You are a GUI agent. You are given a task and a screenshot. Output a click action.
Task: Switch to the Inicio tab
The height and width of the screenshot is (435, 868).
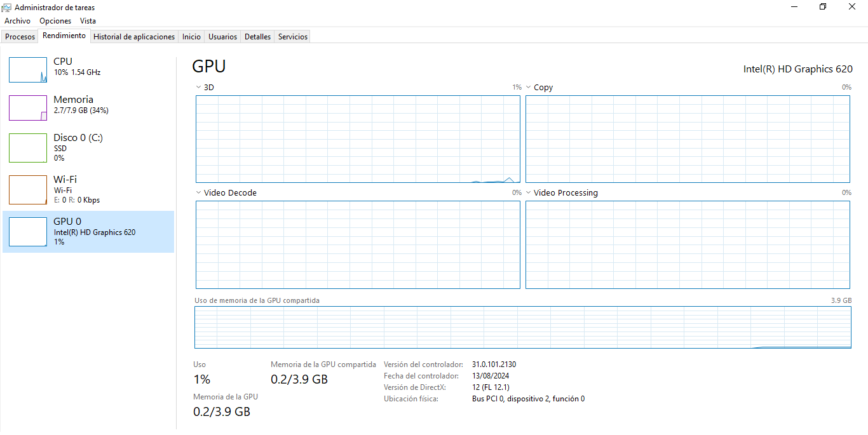(191, 37)
